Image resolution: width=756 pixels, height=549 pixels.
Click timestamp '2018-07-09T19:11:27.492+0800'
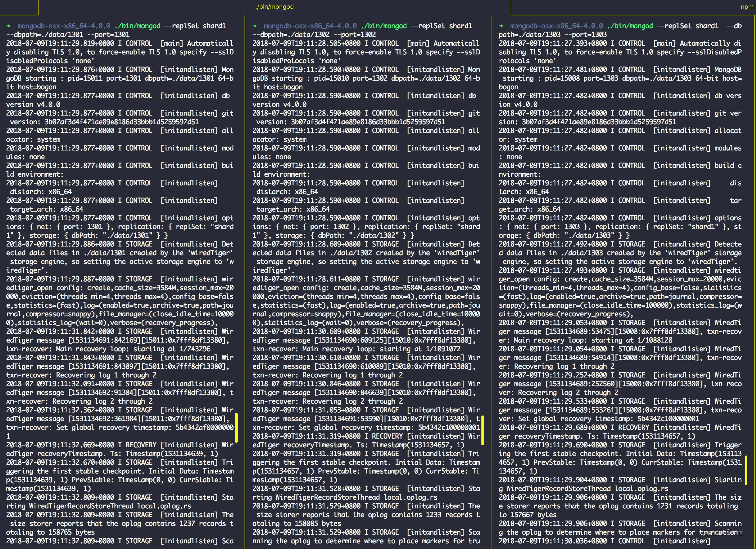click(553, 244)
